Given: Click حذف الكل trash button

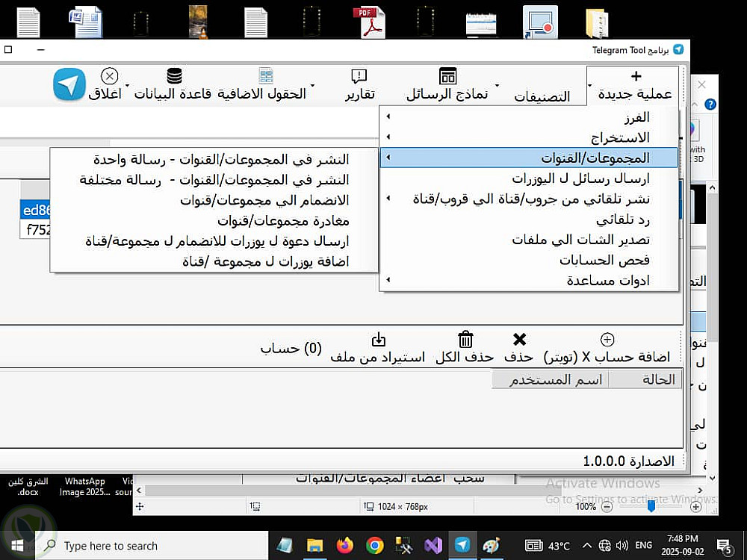Looking at the screenshot, I should pos(465,348).
